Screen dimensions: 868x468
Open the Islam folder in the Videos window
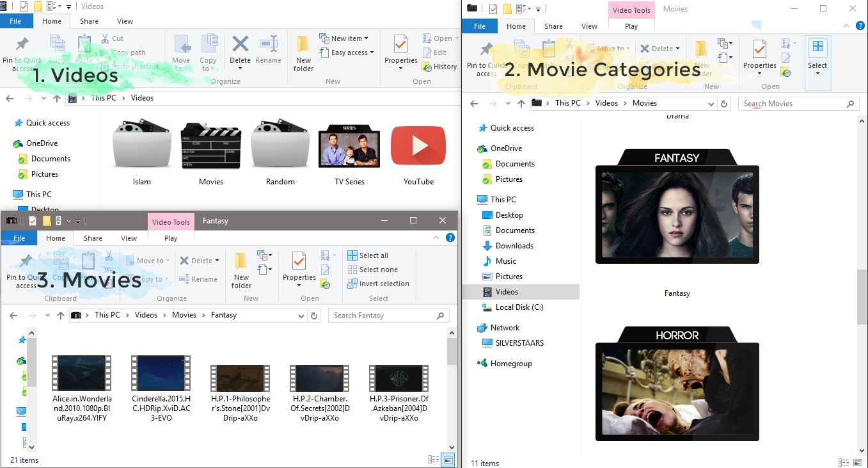141,153
